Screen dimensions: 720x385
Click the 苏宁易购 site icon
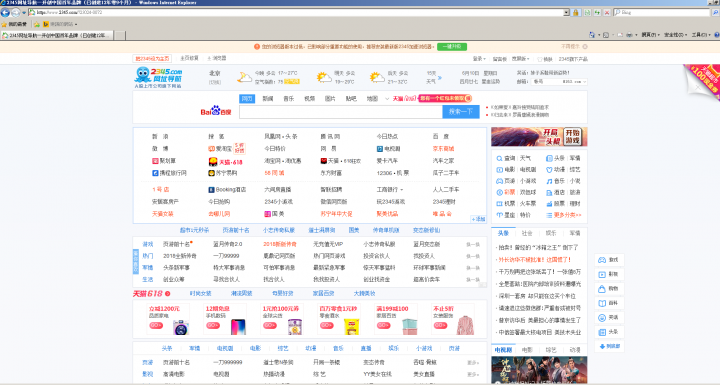(x=211, y=173)
